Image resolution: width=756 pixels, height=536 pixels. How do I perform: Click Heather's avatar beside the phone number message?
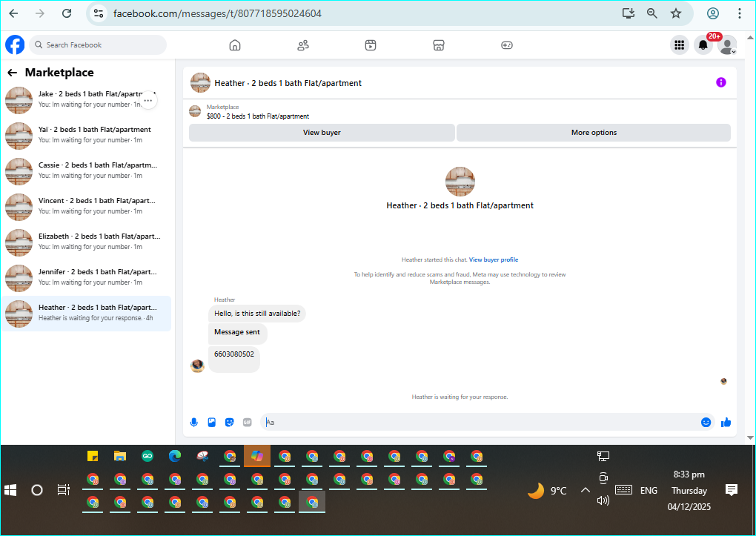coord(197,365)
